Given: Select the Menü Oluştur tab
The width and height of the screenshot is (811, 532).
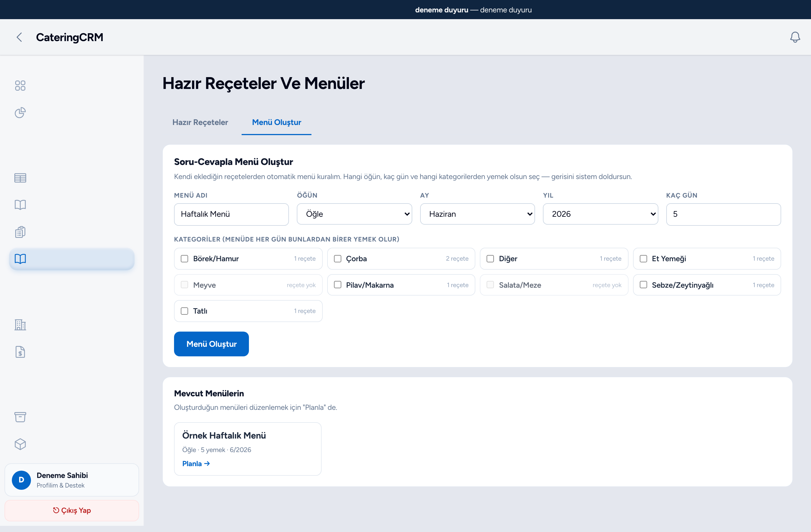Looking at the screenshot, I should (276, 122).
